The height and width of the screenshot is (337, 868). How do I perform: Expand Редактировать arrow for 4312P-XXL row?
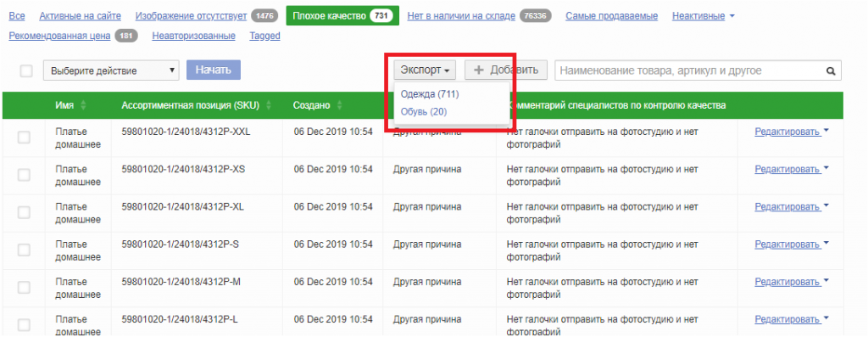826,130
